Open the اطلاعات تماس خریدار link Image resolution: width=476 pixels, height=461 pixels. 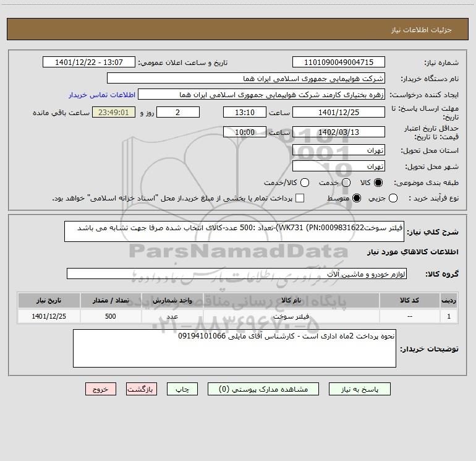click(102, 95)
